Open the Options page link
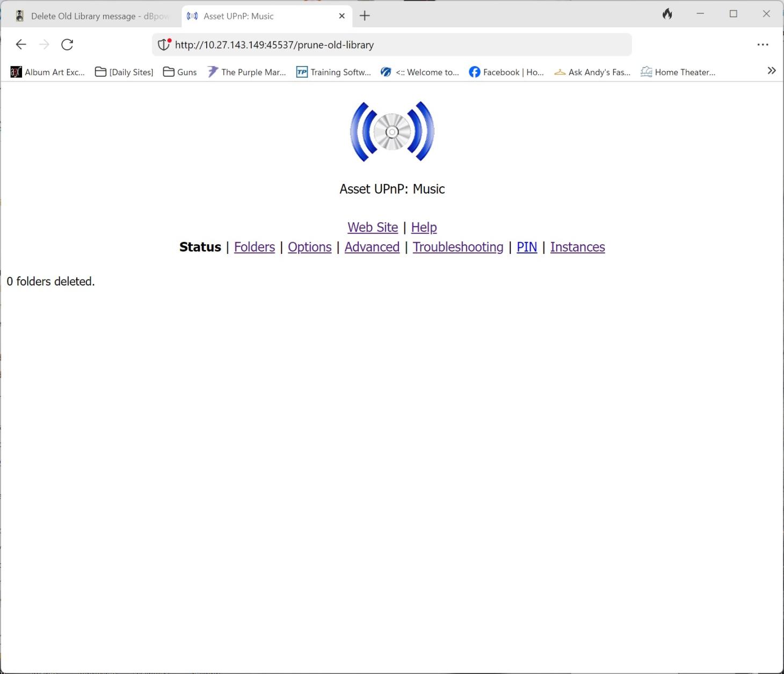Screen dimensions: 784x674 (x=310, y=247)
